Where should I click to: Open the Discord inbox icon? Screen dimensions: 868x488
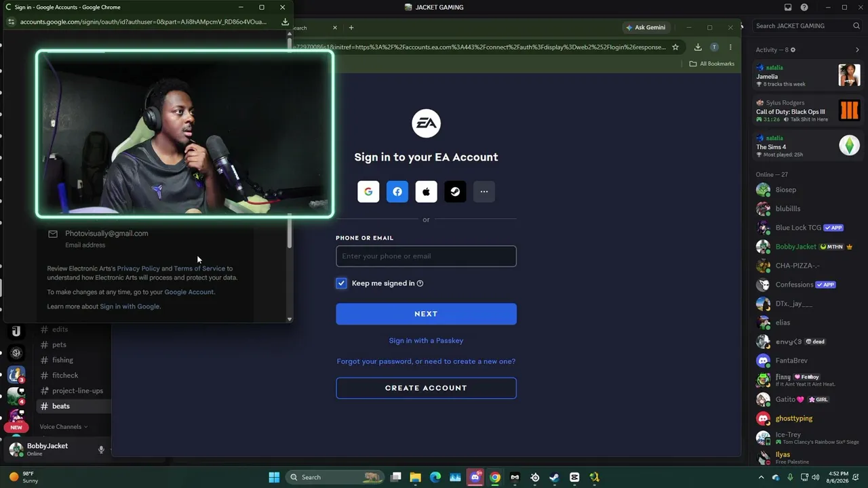pyautogui.click(x=788, y=7)
